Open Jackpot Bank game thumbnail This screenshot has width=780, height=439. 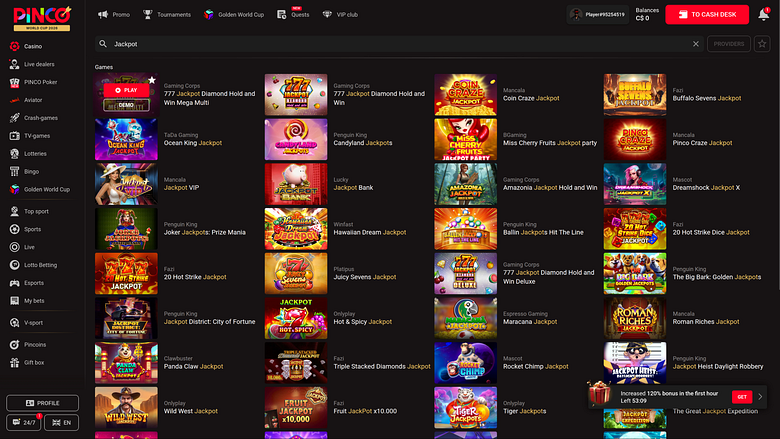pyautogui.click(x=296, y=184)
